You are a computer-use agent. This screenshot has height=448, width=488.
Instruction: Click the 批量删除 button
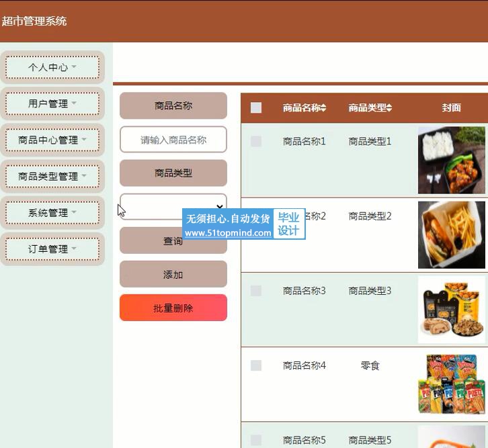(173, 308)
